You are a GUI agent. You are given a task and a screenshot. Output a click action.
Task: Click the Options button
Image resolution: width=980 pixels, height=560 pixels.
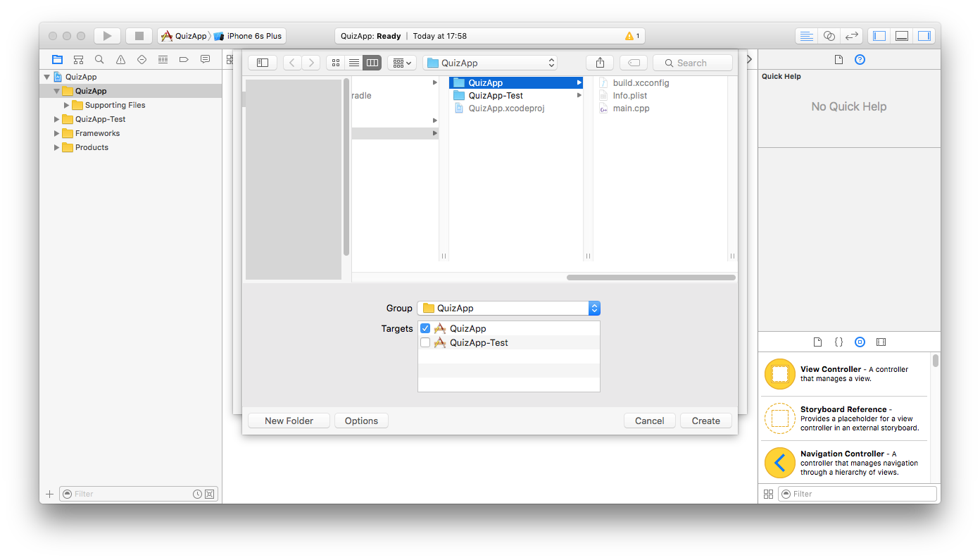tap(362, 421)
